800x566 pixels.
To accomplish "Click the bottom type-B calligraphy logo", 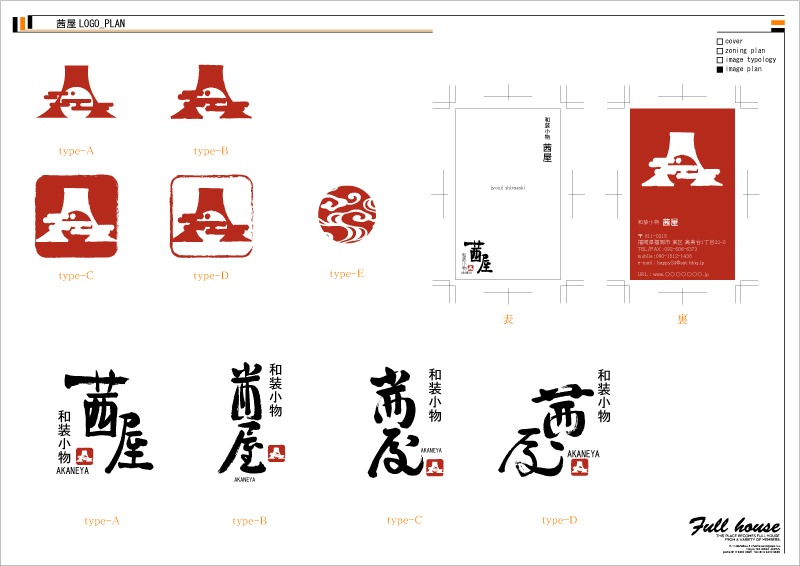I will click(251, 420).
